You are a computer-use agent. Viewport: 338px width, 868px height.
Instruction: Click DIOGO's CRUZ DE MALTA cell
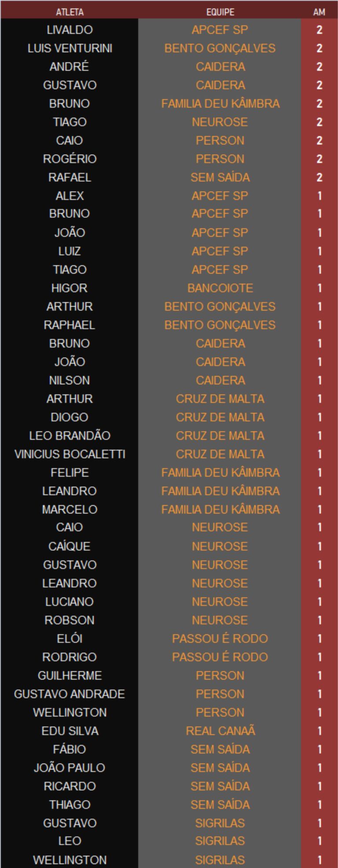pyautogui.click(x=220, y=417)
